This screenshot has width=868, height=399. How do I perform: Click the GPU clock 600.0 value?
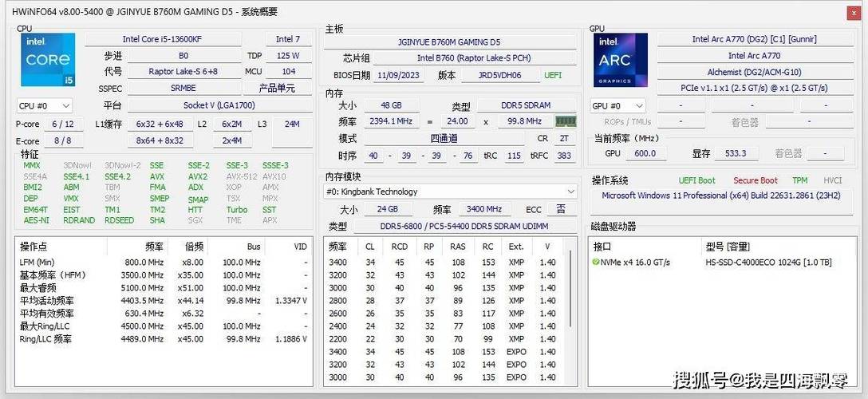(645, 153)
